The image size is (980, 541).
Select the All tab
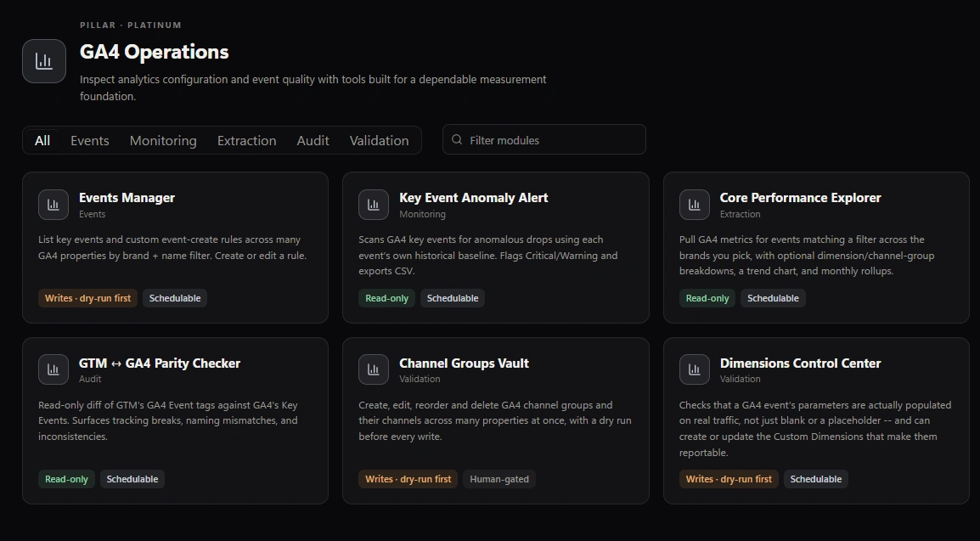[x=42, y=141]
